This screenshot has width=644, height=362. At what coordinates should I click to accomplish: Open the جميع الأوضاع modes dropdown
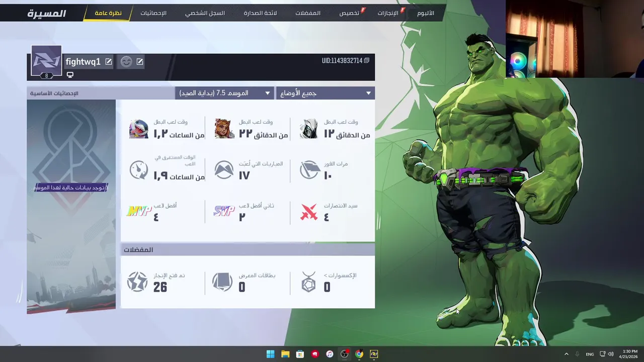coord(326,93)
